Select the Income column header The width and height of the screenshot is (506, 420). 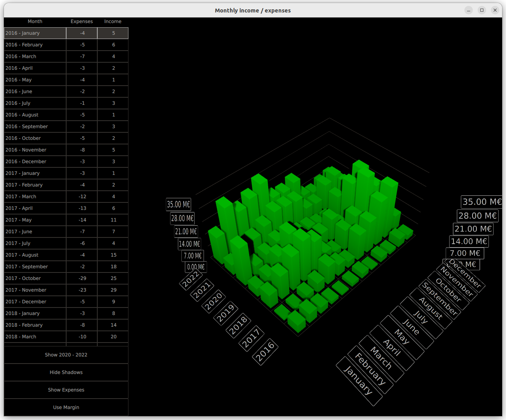click(x=113, y=21)
